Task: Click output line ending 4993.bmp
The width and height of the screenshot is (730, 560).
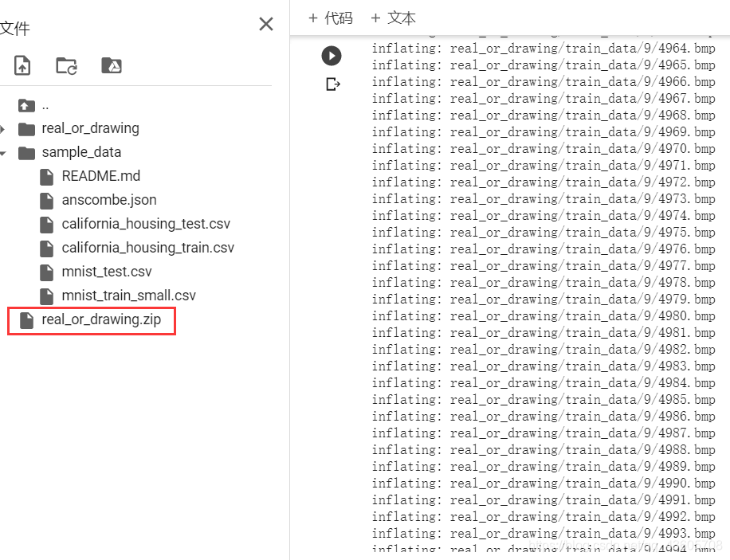Action: [544, 534]
